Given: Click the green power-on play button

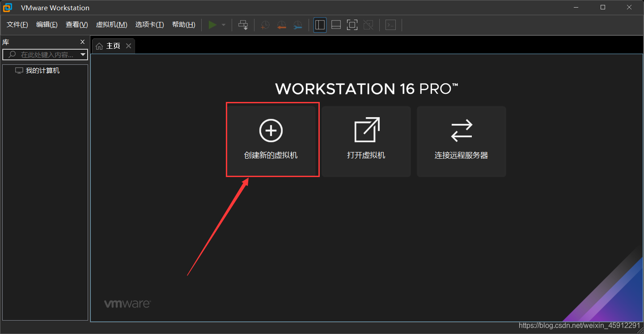Looking at the screenshot, I should coord(213,25).
